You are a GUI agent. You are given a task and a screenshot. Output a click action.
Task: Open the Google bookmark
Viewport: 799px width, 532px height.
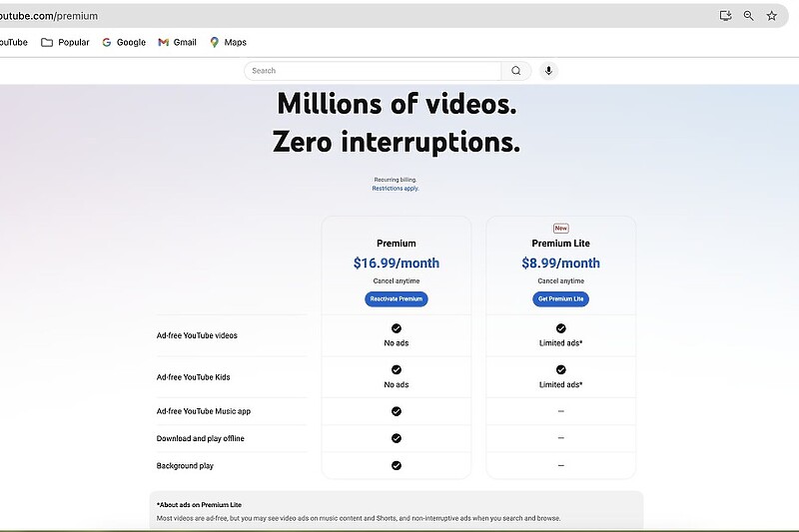point(124,42)
